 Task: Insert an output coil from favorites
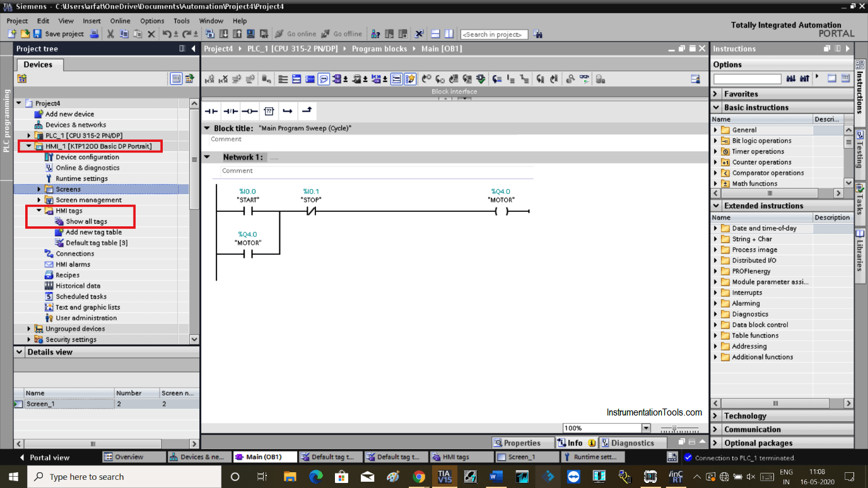pos(250,111)
